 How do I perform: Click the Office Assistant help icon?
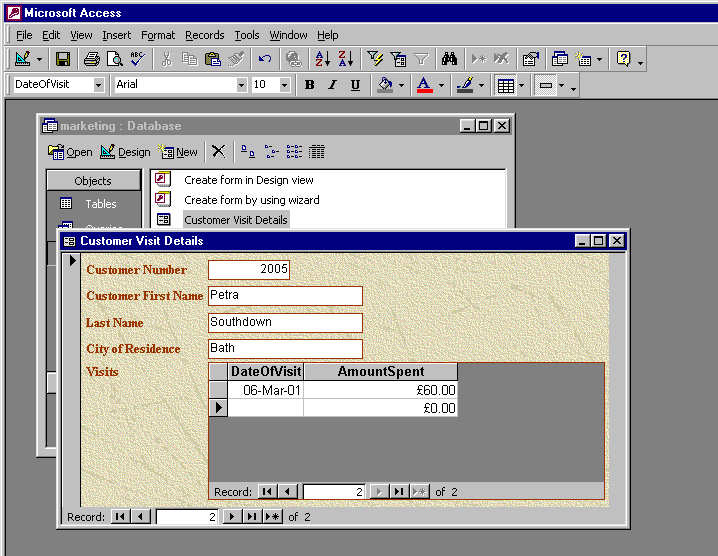click(624, 59)
